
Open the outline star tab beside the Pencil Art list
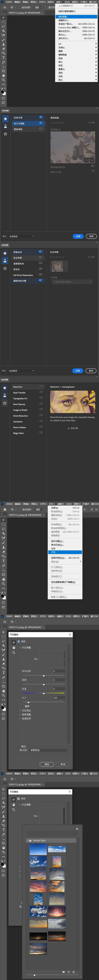pyautogui.click(x=5, y=403)
